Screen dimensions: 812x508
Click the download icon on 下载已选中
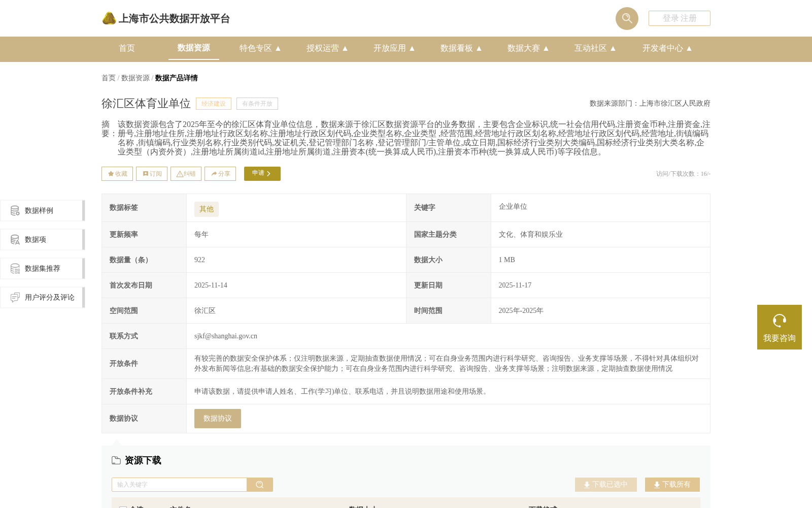[x=587, y=485]
